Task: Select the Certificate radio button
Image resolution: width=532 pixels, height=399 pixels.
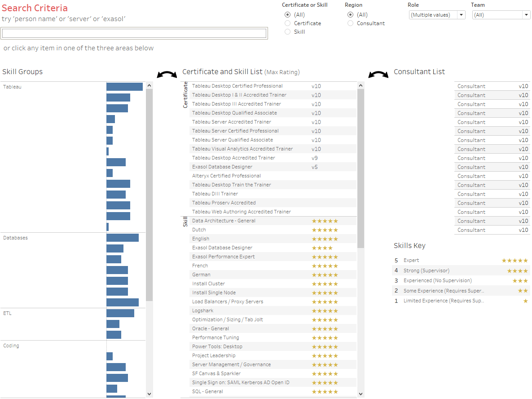Action: tap(286, 23)
